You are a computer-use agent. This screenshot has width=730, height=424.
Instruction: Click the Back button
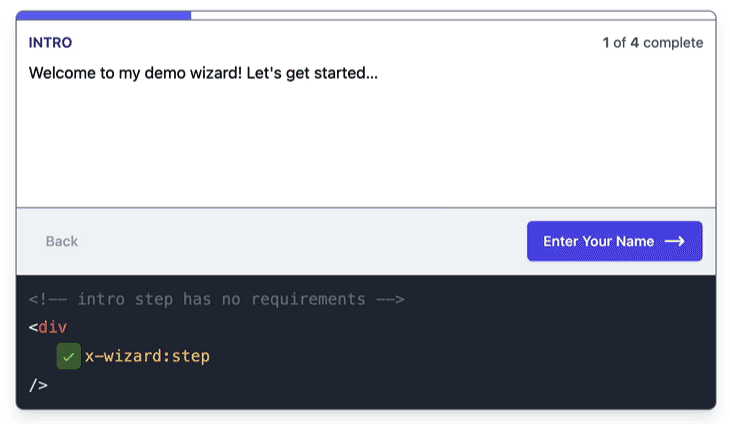pyautogui.click(x=61, y=241)
